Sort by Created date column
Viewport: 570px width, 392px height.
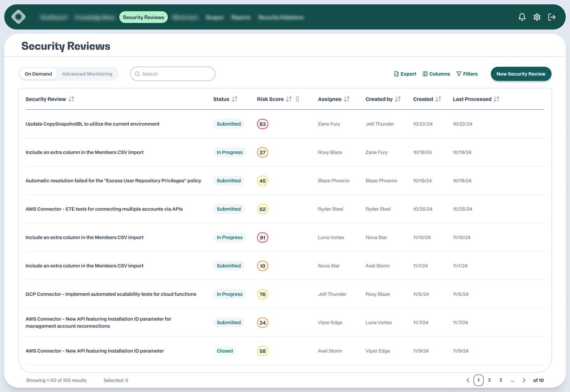(x=438, y=99)
